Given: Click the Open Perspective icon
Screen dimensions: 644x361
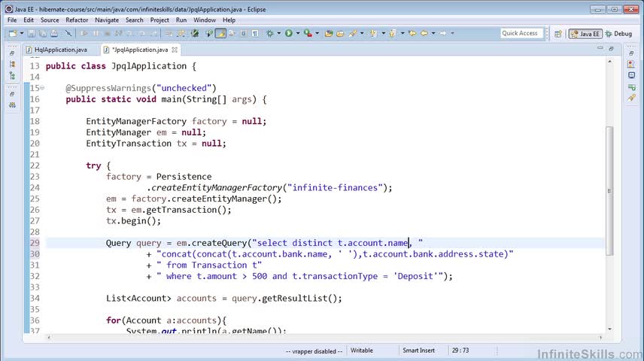Looking at the screenshot, I should pyautogui.click(x=557, y=34).
